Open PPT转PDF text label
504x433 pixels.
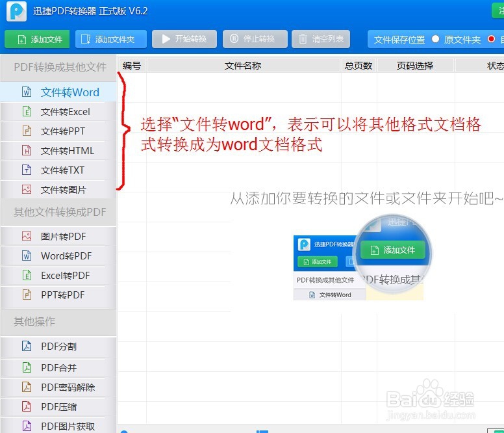[x=63, y=295]
